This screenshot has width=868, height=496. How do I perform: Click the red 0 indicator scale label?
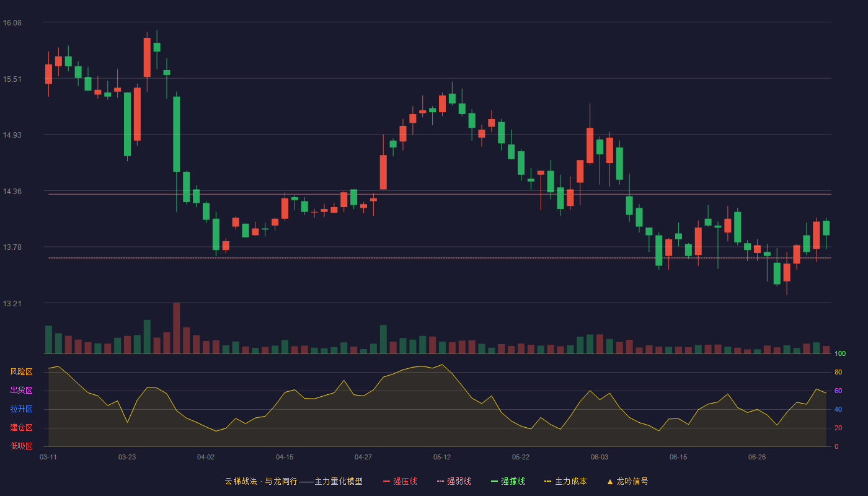click(x=836, y=446)
